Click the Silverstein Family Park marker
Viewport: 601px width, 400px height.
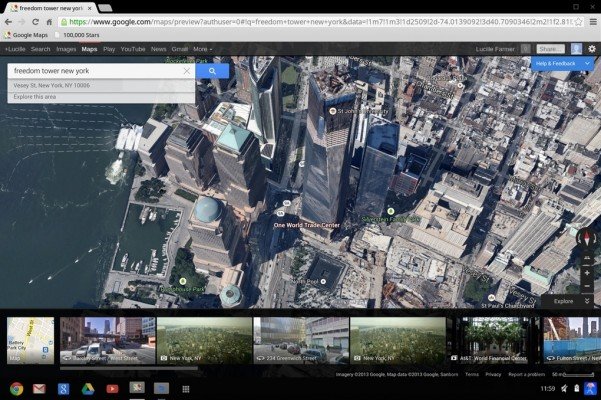(x=390, y=211)
